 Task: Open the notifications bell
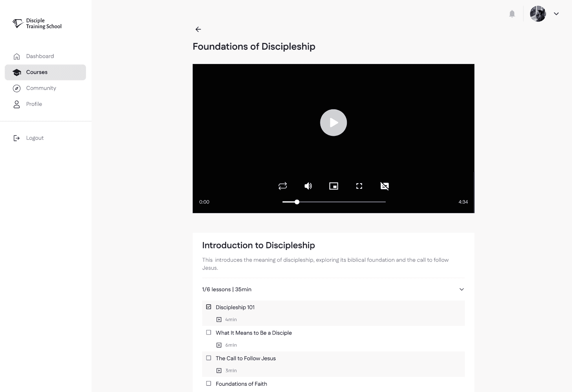click(x=512, y=14)
